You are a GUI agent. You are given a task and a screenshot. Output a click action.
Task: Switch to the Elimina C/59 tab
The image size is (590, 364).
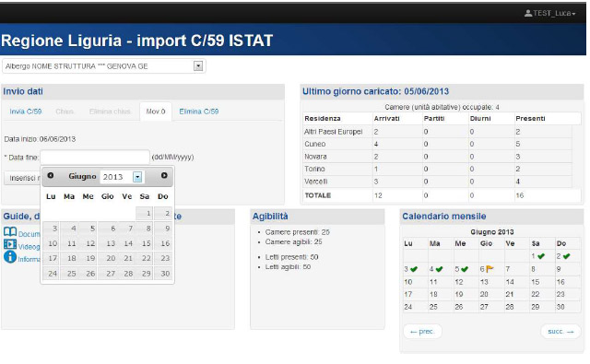click(199, 112)
